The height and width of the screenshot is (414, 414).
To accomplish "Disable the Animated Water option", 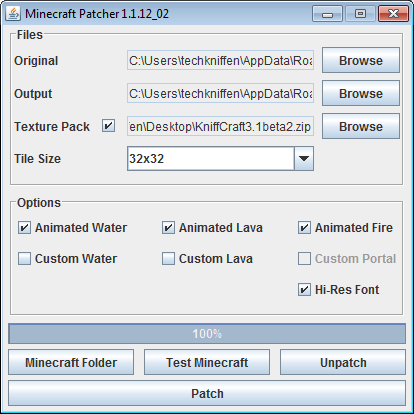I will coord(24,228).
